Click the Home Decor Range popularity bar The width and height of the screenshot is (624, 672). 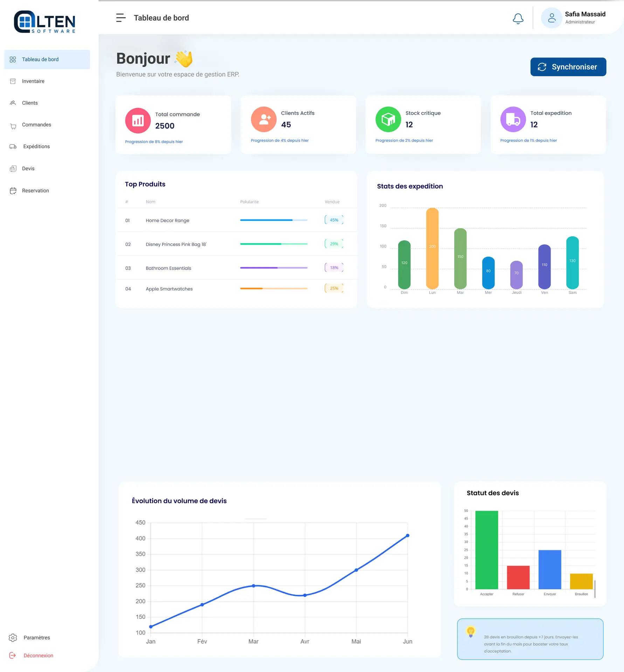point(274,220)
